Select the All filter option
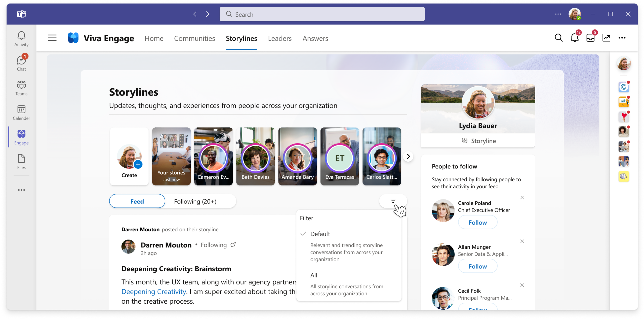The width and height of the screenshot is (644, 319). tap(349, 284)
